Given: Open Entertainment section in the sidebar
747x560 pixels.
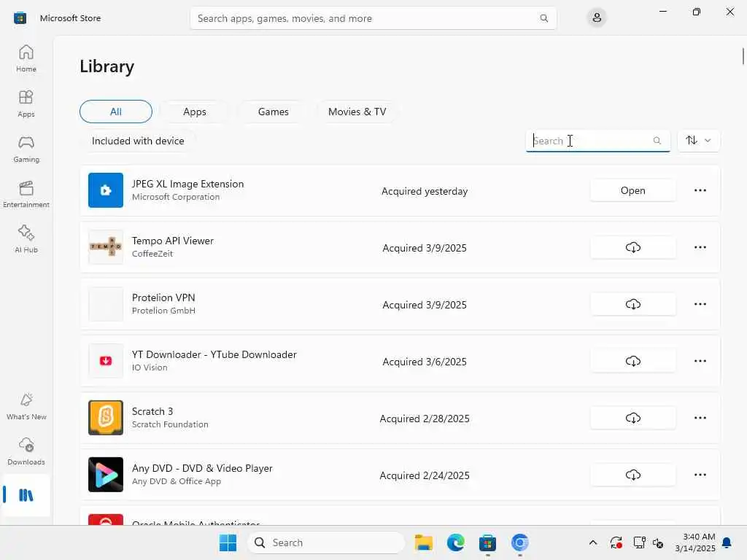Looking at the screenshot, I should click(26, 194).
